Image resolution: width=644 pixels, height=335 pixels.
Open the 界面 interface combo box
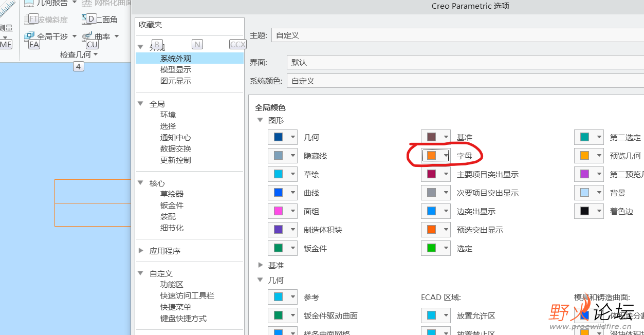click(465, 63)
